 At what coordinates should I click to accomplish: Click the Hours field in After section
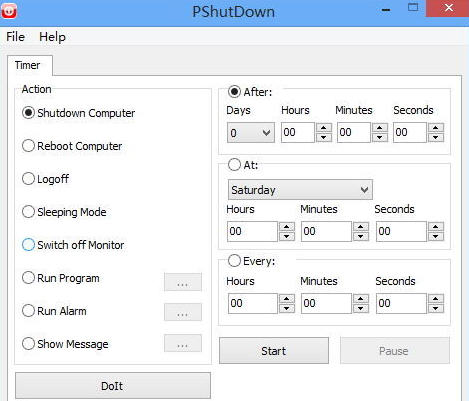pyautogui.click(x=298, y=132)
